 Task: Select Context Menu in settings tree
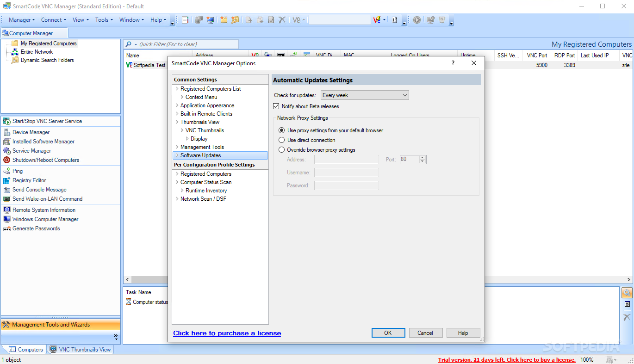point(201,97)
